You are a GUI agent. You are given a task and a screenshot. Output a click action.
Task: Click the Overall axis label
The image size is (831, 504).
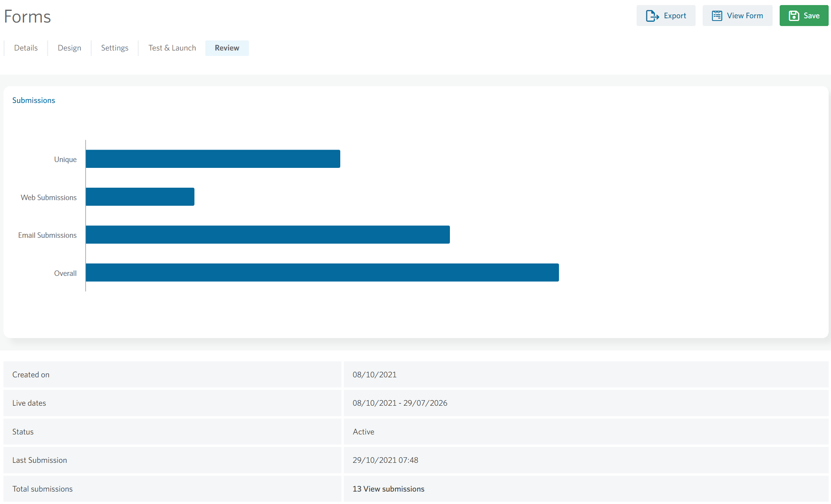click(65, 273)
